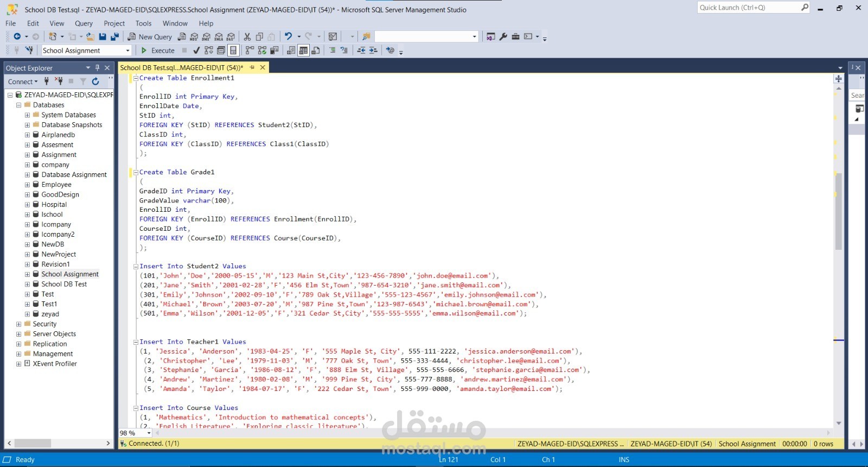Image resolution: width=868 pixels, height=467 pixels.
Task: Open the School Assignment database dropdown
Action: [x=128, y=51]
